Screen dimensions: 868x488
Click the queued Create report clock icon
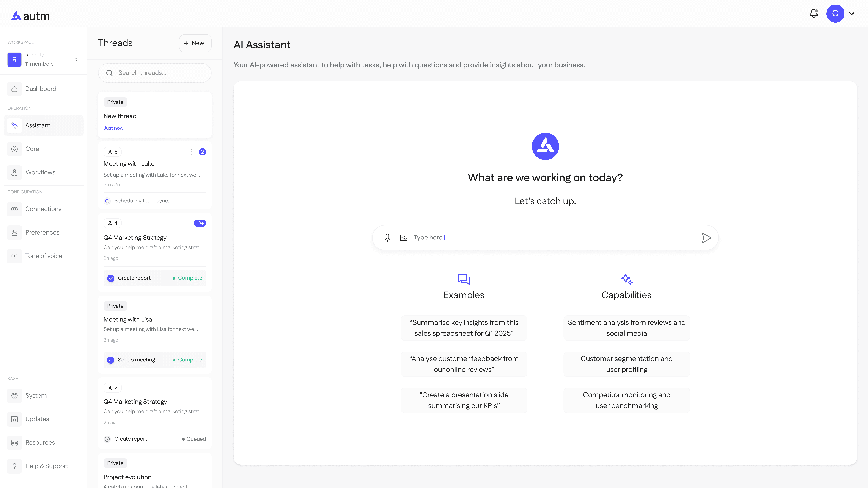pyautogui.click(x=107, y=439)
